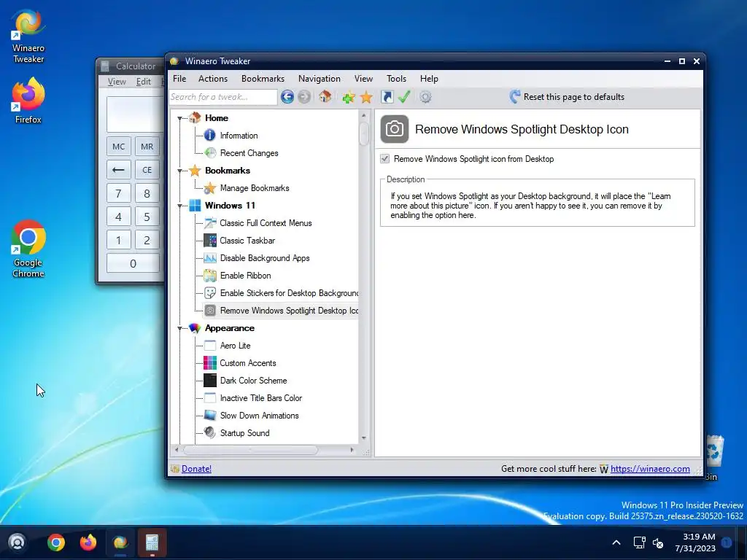Open the https://winaero.com link
This screenshot has height=560, width=747.
[650, 469]
